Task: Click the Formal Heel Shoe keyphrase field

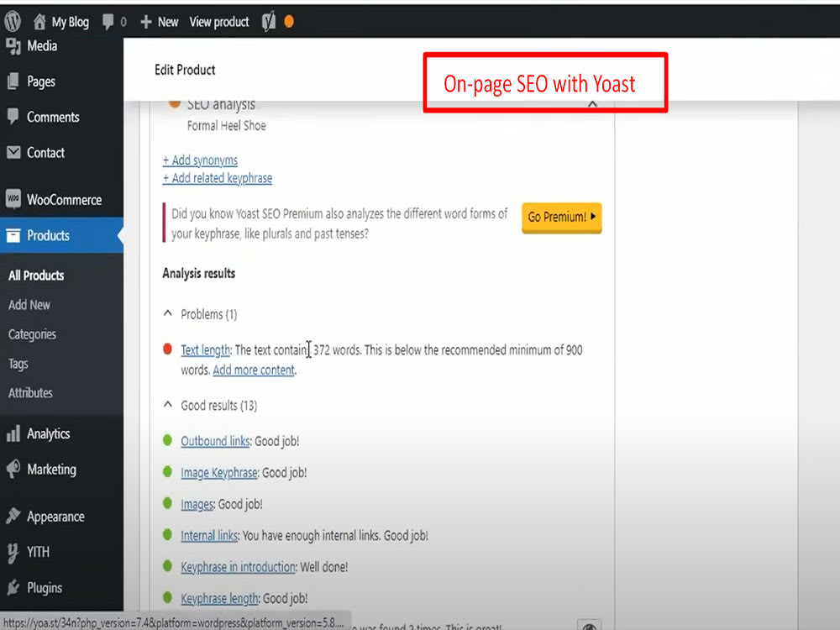Action: point(227,125)
